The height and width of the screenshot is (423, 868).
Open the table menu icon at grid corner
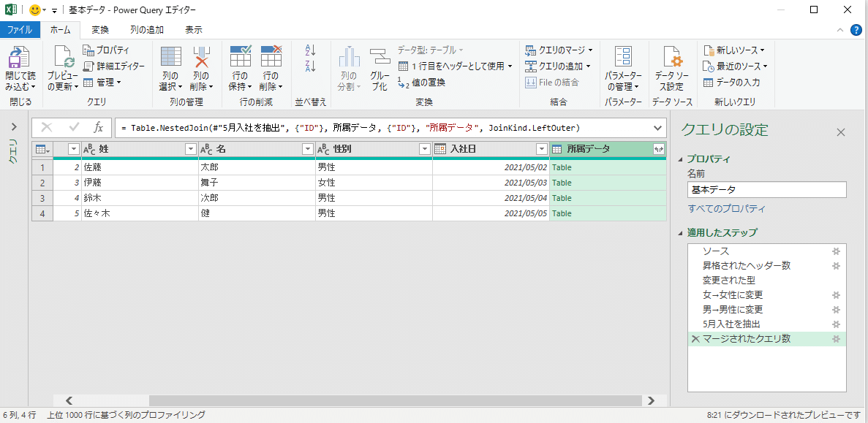[42, 149]
